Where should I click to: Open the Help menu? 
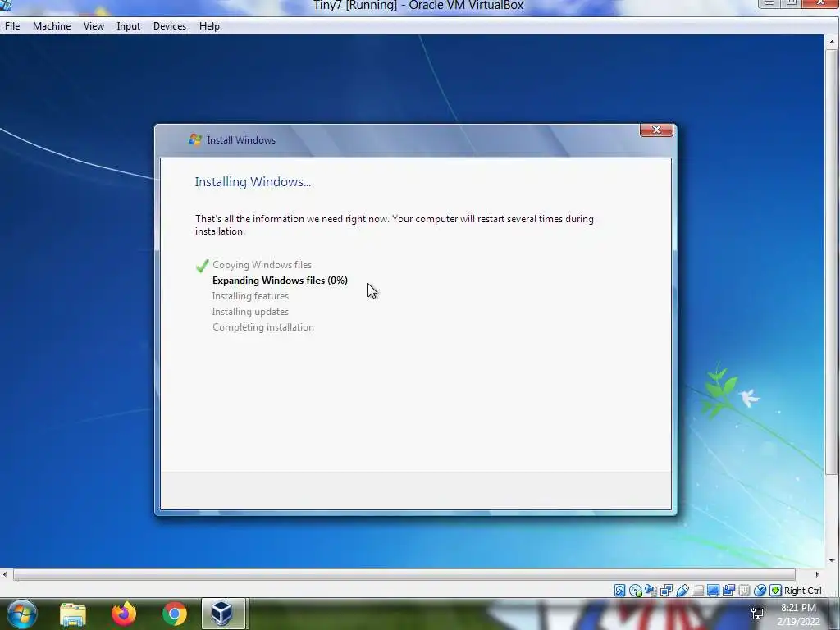click(209, 26)
